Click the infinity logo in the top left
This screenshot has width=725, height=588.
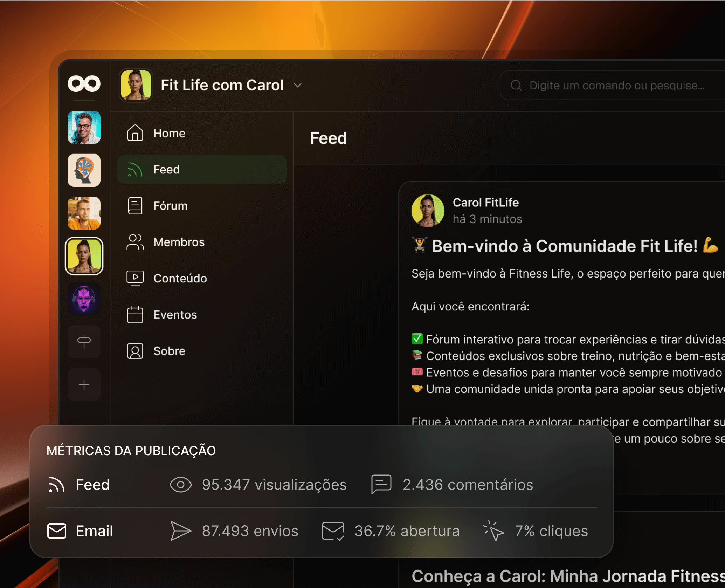pyautogui.click(x=84, y=84)
